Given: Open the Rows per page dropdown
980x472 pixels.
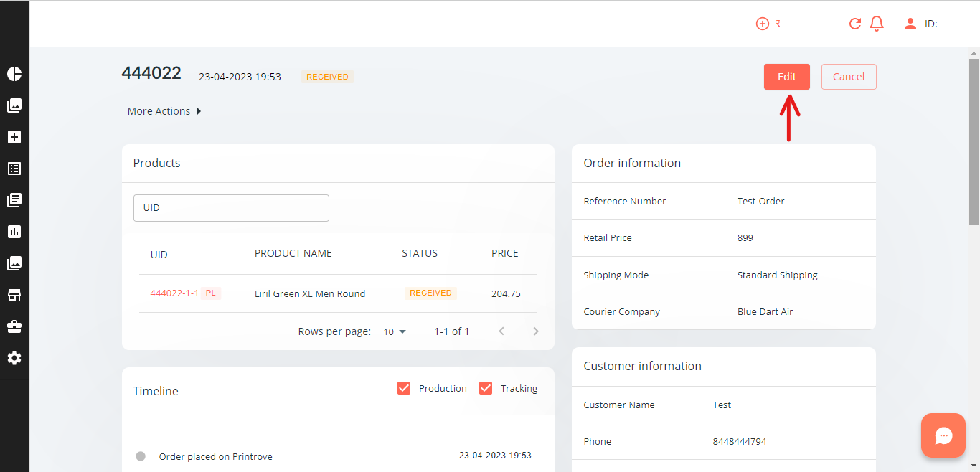Looking at the screenshot, I should [x=395, y=331].
